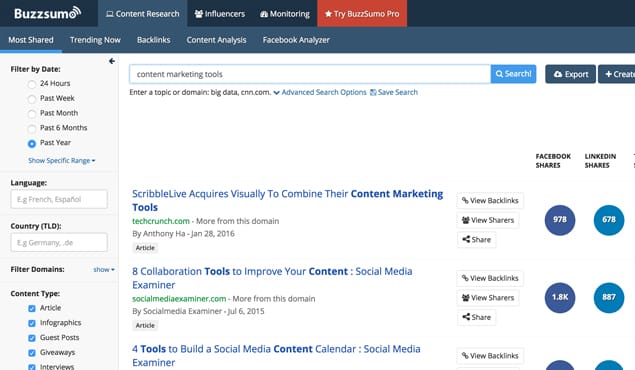Share the ScribbleLive article

pos(476,240)
